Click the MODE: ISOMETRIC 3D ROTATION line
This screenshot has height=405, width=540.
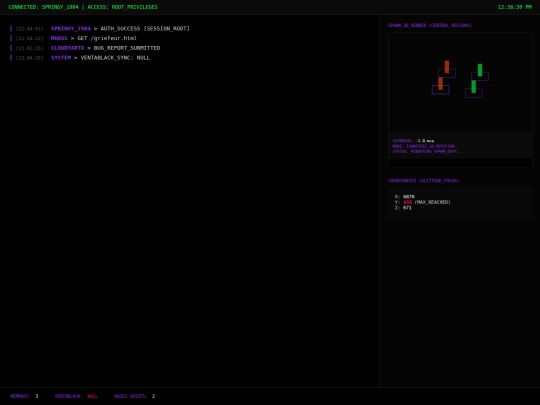(424, 146)
